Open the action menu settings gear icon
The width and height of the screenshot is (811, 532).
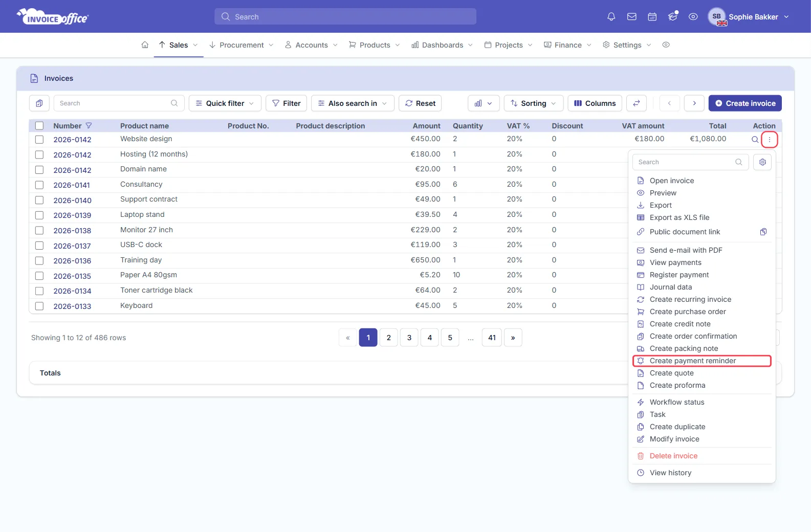click(762, 162)
